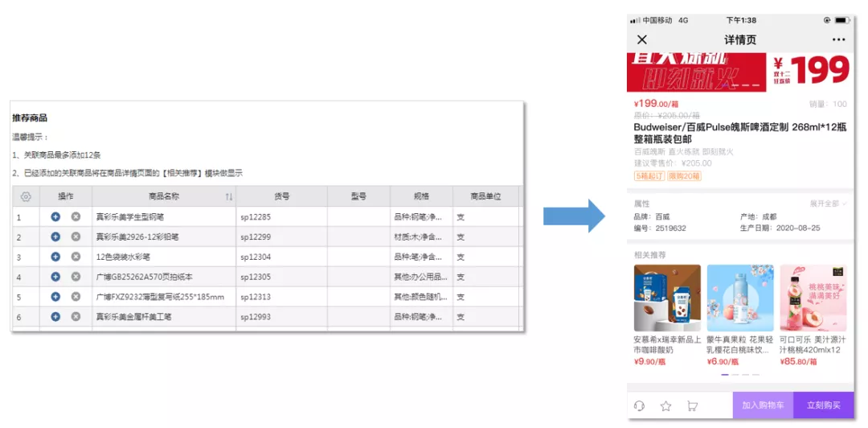This screenshot has width=868, height=428.
Task: Select cell sp12304
Action: click(x=282, y=257)
